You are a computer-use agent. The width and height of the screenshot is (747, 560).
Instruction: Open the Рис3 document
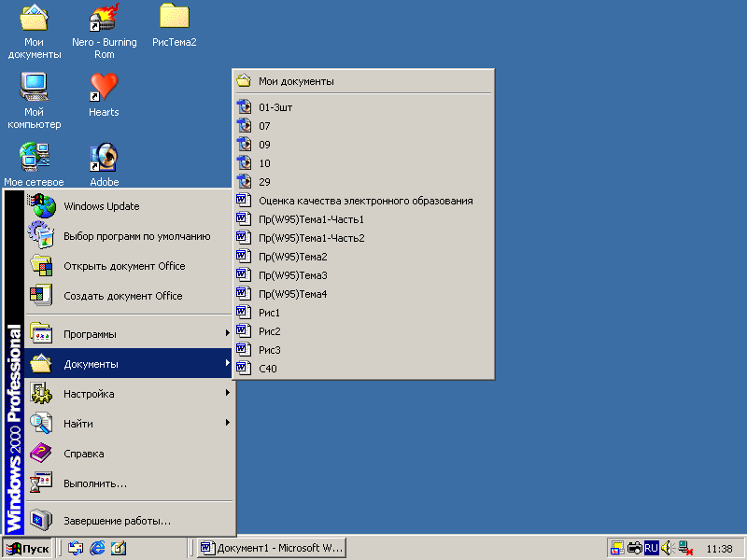(363, 349)
